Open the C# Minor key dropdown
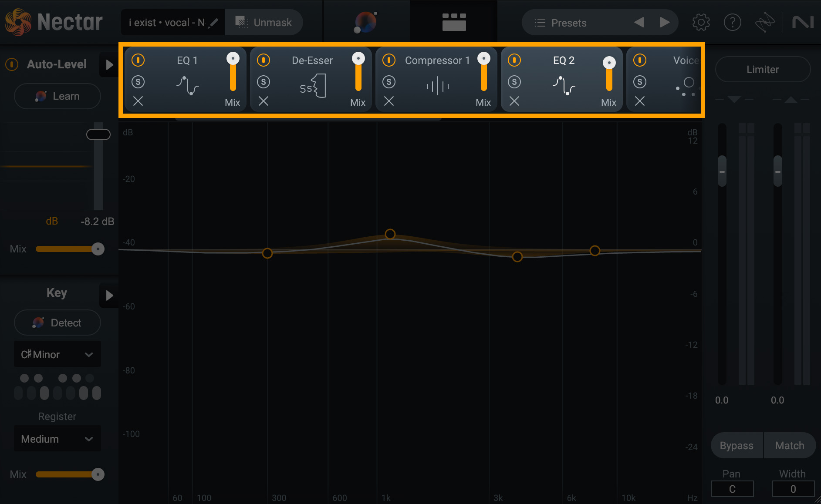 click(x=57, y=354)
